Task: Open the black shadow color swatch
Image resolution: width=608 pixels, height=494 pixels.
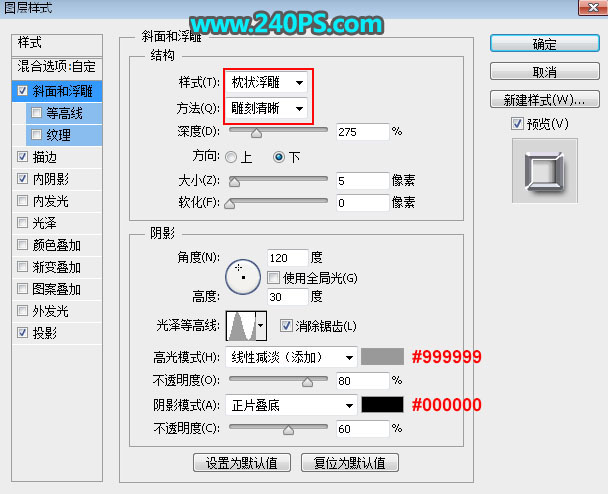Action: [x=382, y=405]
